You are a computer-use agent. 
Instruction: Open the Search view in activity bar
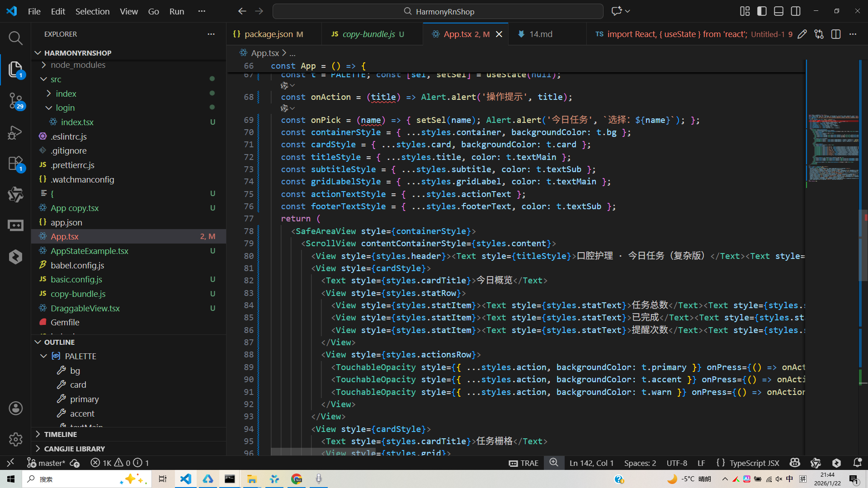click(x=15, y=38)
